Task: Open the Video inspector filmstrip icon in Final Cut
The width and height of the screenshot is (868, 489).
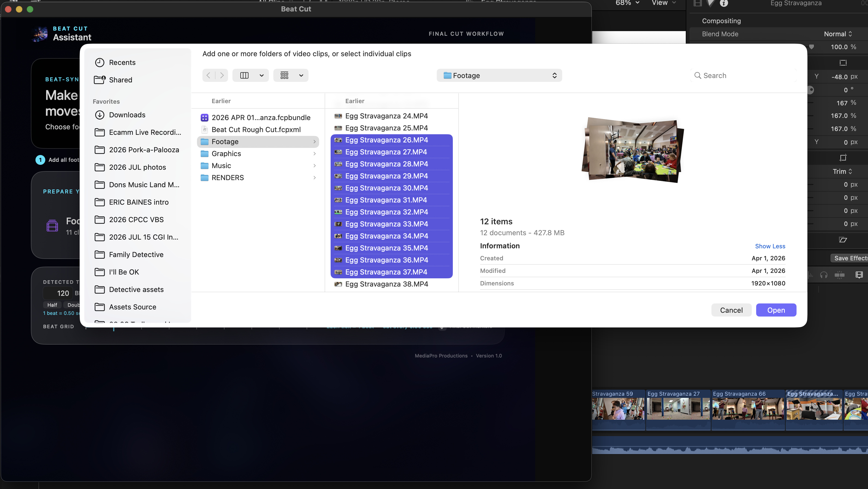Action: 698,3
